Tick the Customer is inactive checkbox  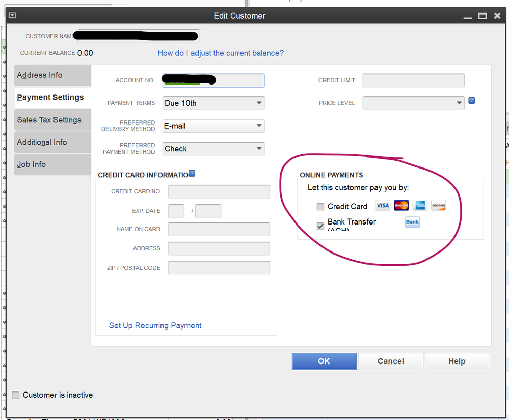[16, 395]
